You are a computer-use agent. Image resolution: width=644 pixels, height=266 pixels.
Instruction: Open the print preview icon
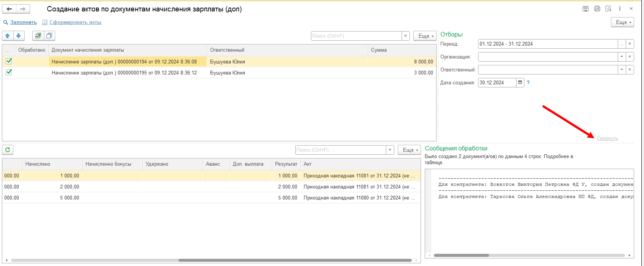(x=608, y=9)
